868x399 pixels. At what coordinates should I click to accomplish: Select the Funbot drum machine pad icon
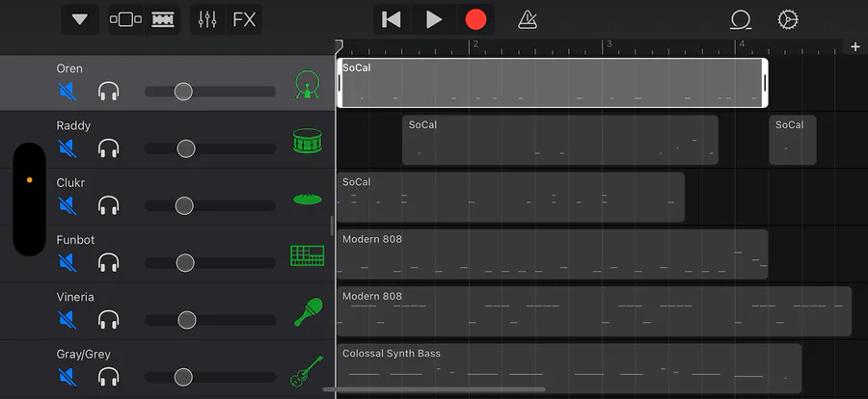[x=308, y=255]
